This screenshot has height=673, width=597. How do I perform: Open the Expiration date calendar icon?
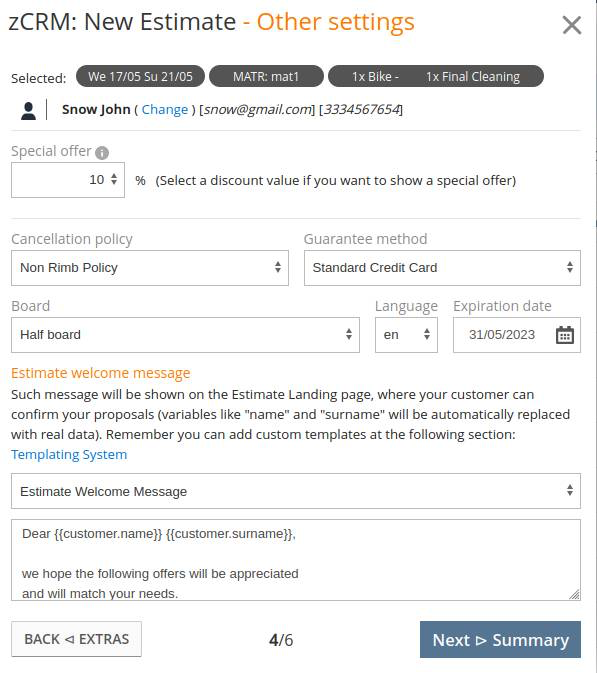pos(564,335)
